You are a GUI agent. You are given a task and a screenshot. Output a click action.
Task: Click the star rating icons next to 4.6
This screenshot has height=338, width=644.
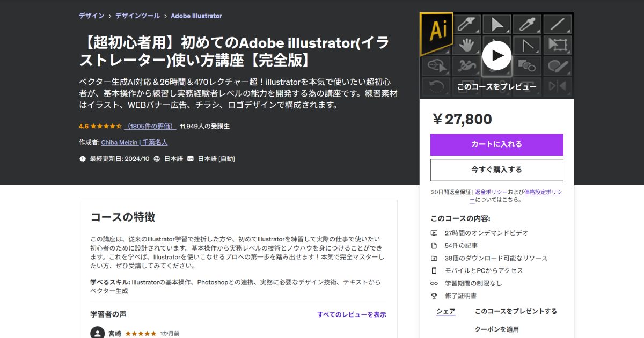click(x=106, y=127)
